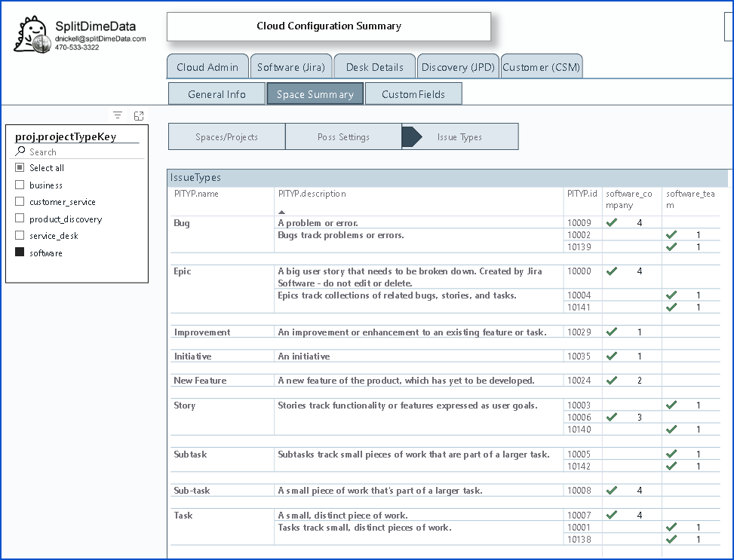Click the proj.projectTypeKey slicer header
This screenshot has width=734, height=560.
pyautogui.click(x=66, y=136)
